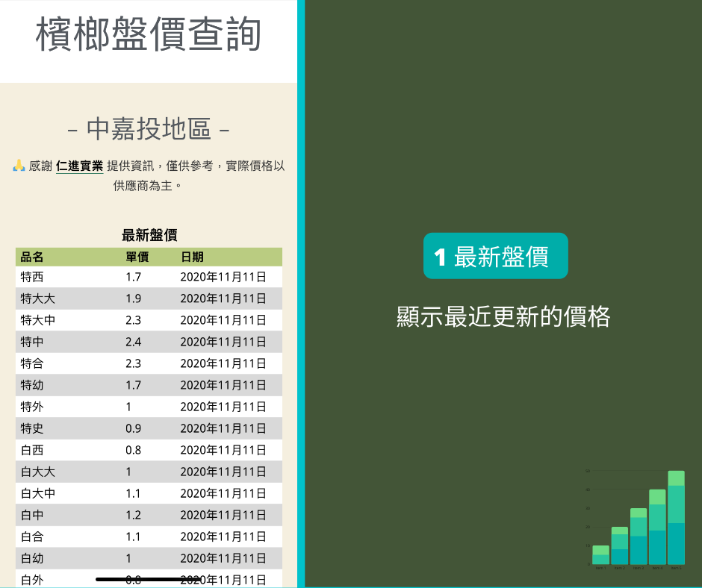702x588 pixels.
Task: Click the praying hands emoji icon
Action: coord(19,166)
